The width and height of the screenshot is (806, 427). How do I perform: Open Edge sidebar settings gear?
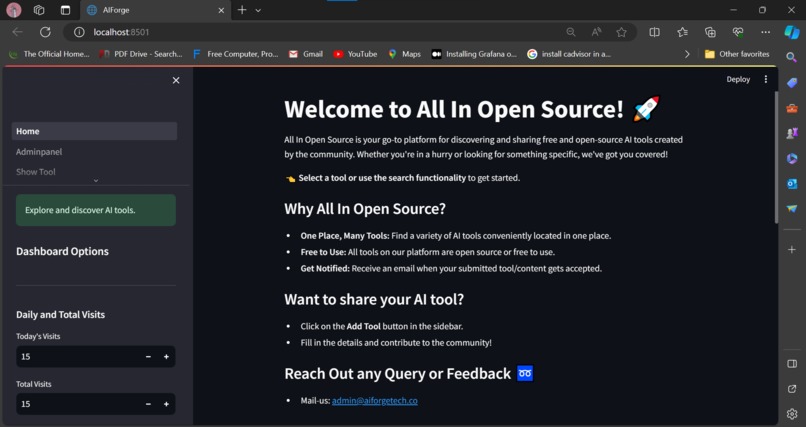(792, 414)
